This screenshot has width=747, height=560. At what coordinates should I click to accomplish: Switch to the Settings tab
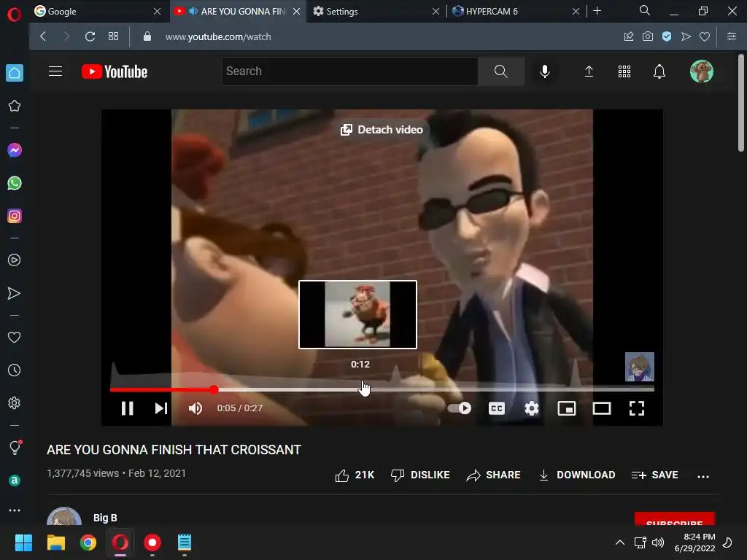click(371, 12)
